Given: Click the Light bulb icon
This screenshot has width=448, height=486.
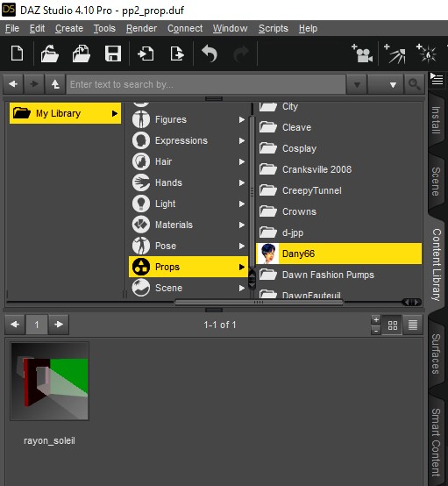Looking at the screenshot, I should [x=141, y=204].
